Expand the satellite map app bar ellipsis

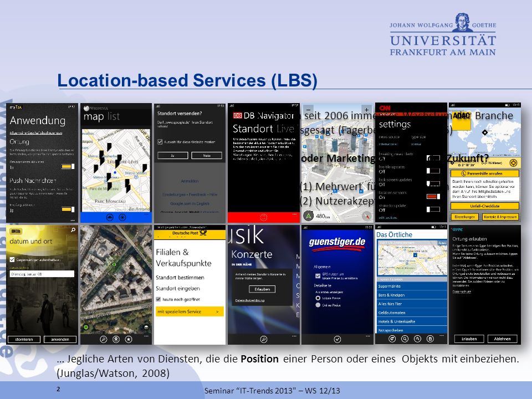click(x=146, y=336)
